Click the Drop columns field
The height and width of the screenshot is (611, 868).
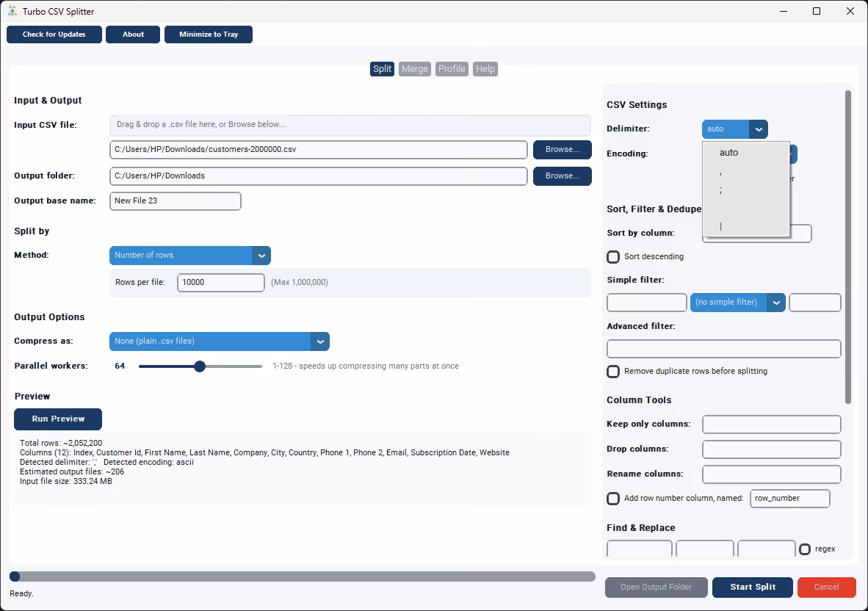pyautogui.click(x=772, y=449)
